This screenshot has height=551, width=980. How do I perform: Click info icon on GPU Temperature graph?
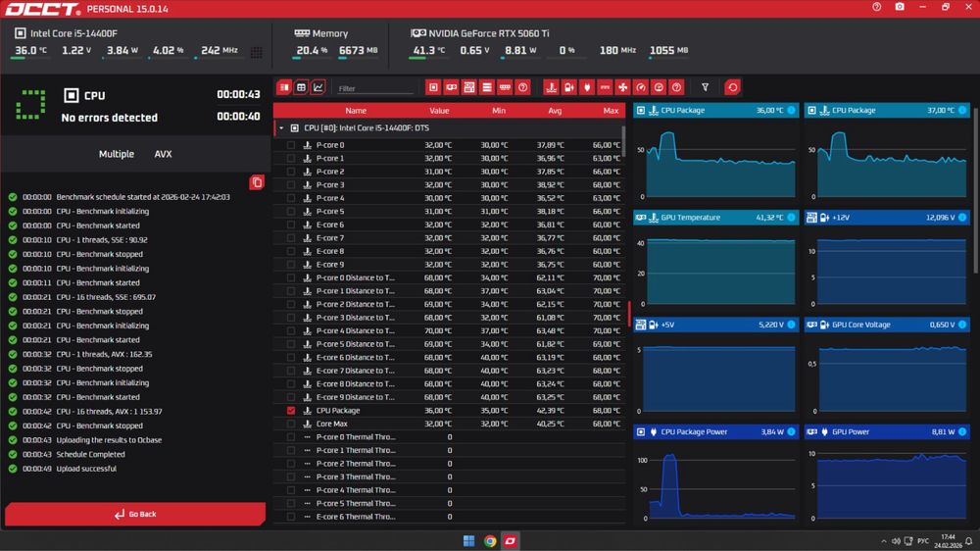click(x=791, y=217)
